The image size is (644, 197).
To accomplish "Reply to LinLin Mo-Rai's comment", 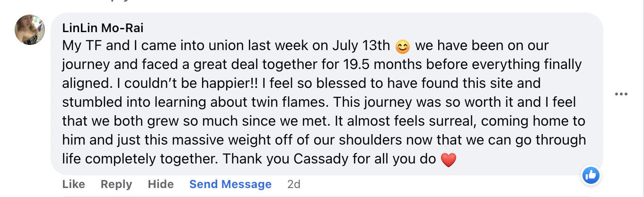I will [x=116, y=184].
